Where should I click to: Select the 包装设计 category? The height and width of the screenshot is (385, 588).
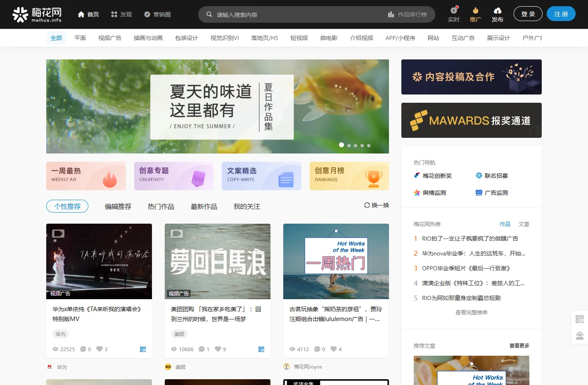coord(187,38)
